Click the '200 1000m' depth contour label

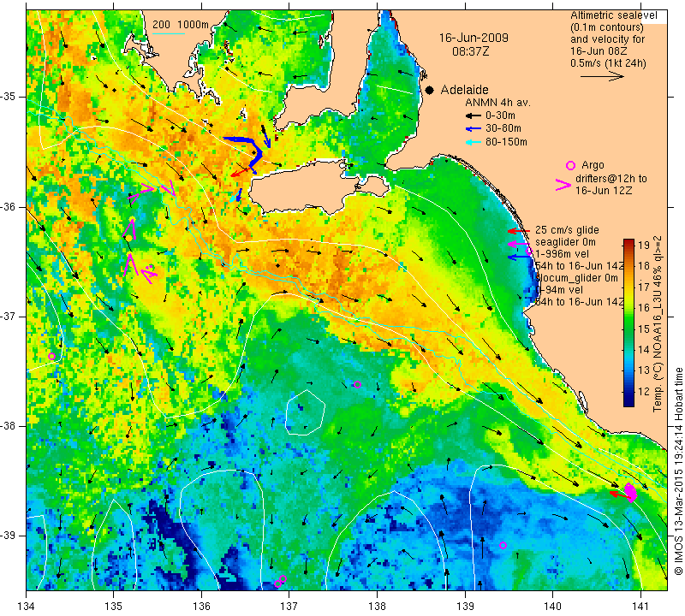[181, 25]
